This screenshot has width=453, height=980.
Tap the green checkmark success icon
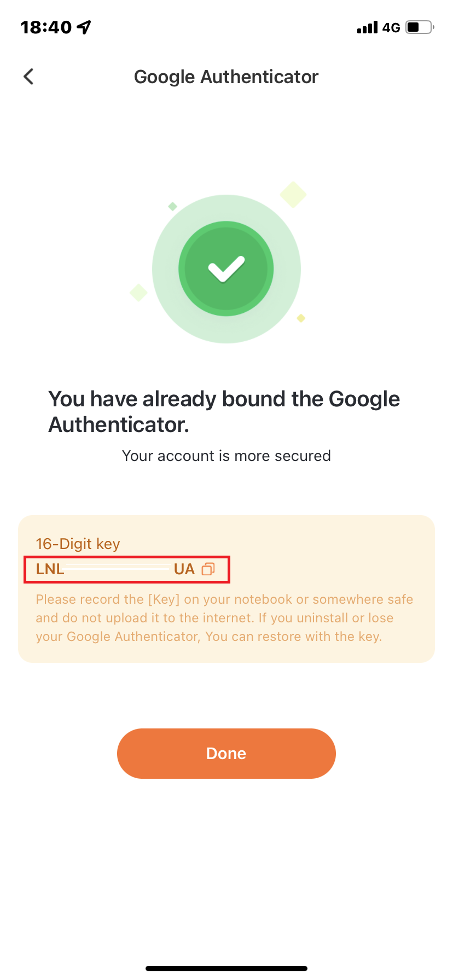tap(226, 269)
